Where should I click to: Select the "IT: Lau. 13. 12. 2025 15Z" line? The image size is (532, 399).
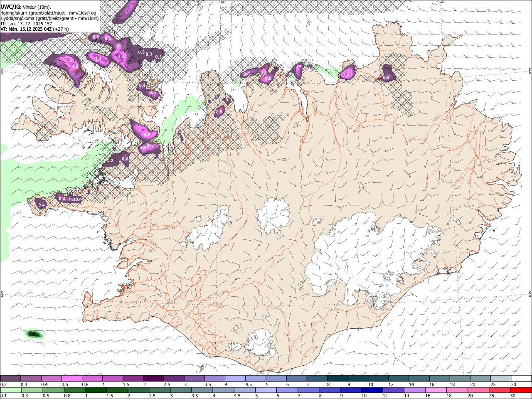(x=26, y=24)
